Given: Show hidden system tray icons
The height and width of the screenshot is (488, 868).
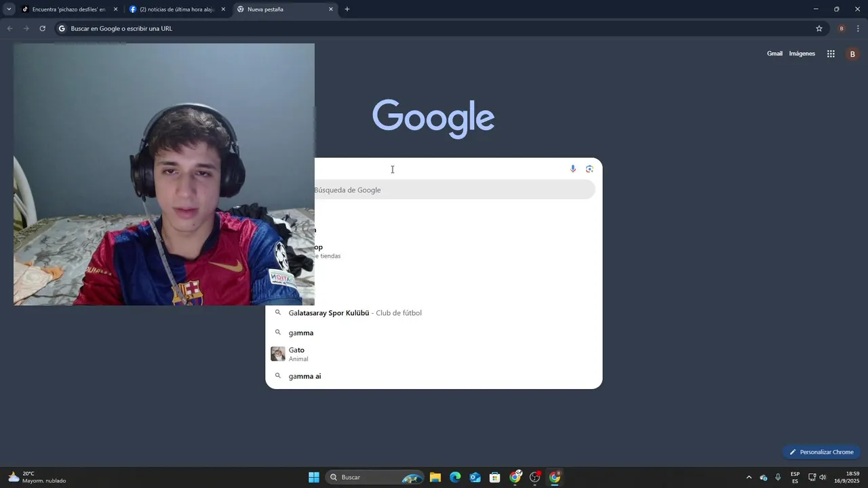Looking at the screenshot, I should (x=749, y=477).
